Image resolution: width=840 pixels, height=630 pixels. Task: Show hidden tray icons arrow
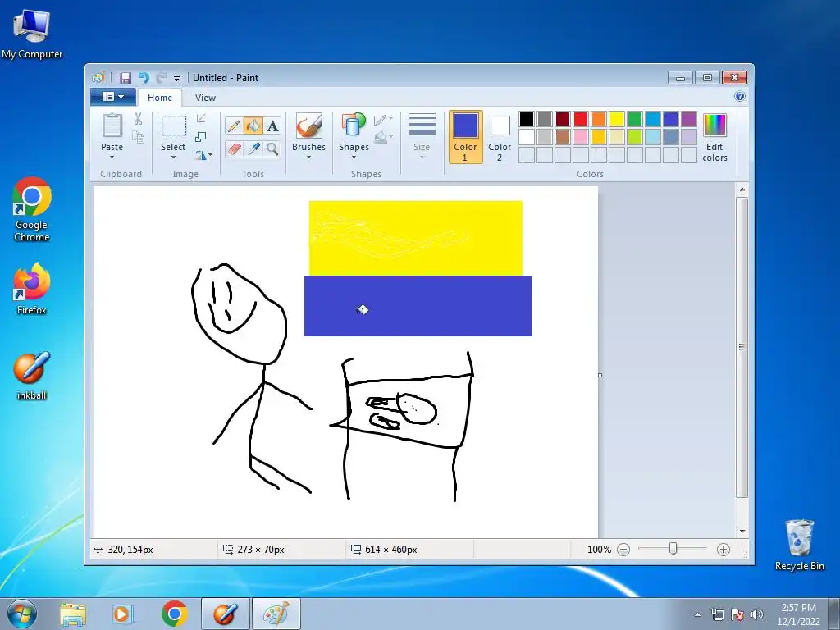[697, 614]
